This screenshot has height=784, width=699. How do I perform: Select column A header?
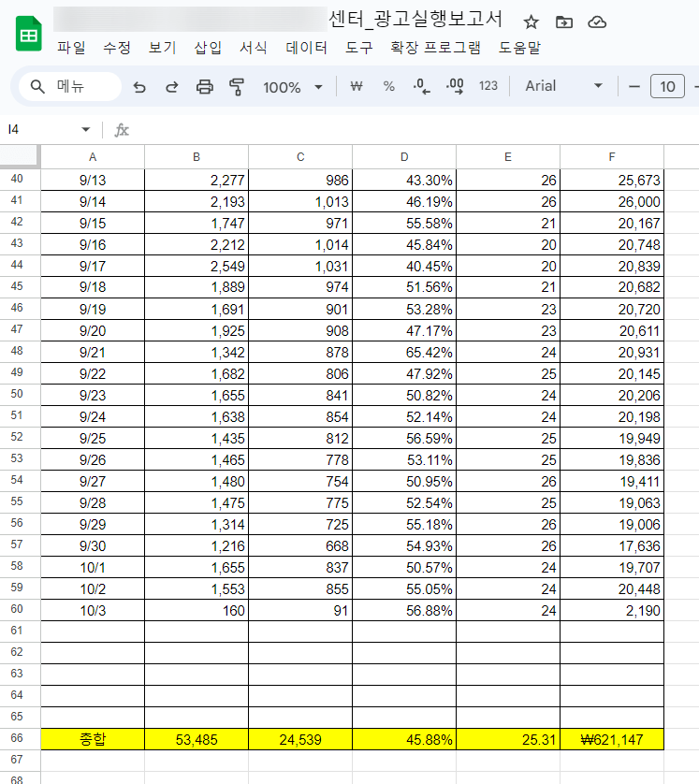pos(93,157)
